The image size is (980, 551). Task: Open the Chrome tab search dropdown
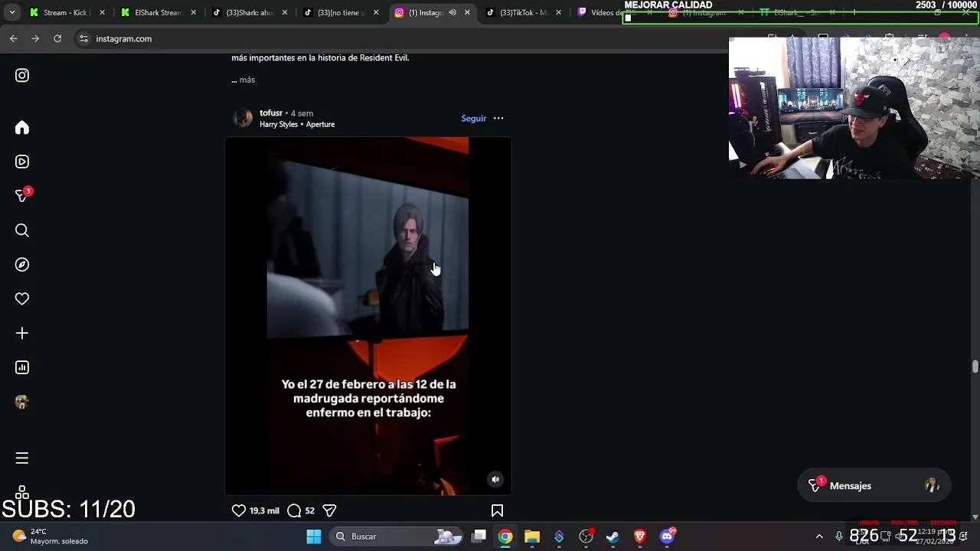pyautogui.click(x=11, y=12)
